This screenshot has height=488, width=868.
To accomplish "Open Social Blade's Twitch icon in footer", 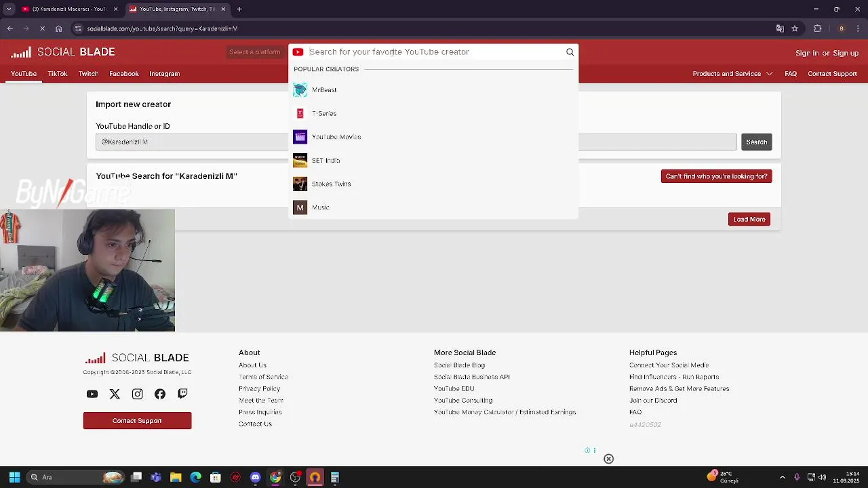I will pos(182,394).
